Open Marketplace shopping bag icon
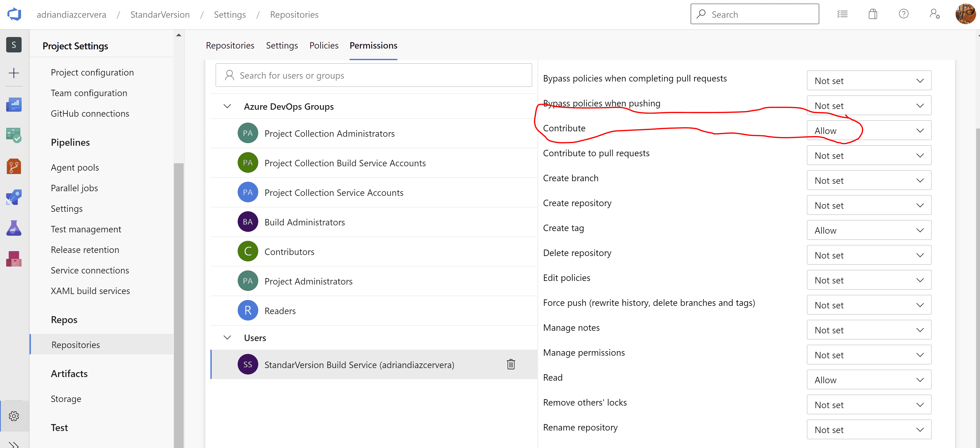Screen dimensions: 980x448 pos(873,14)
